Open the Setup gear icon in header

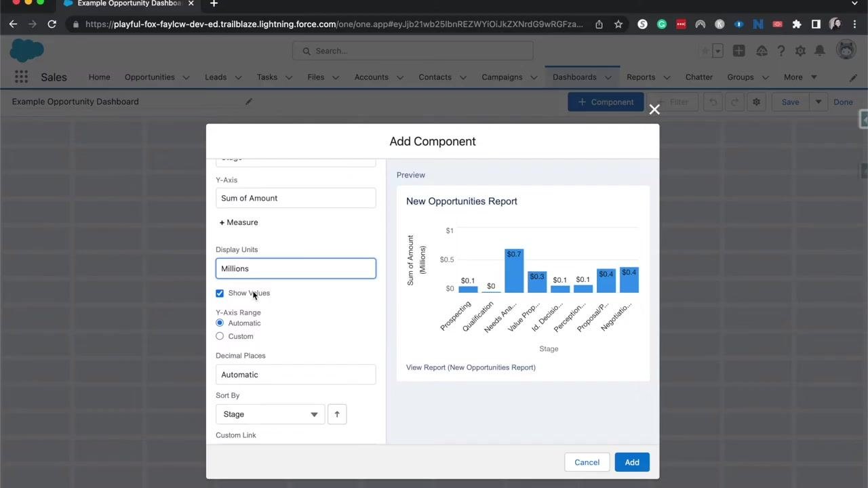coord(800,51)
